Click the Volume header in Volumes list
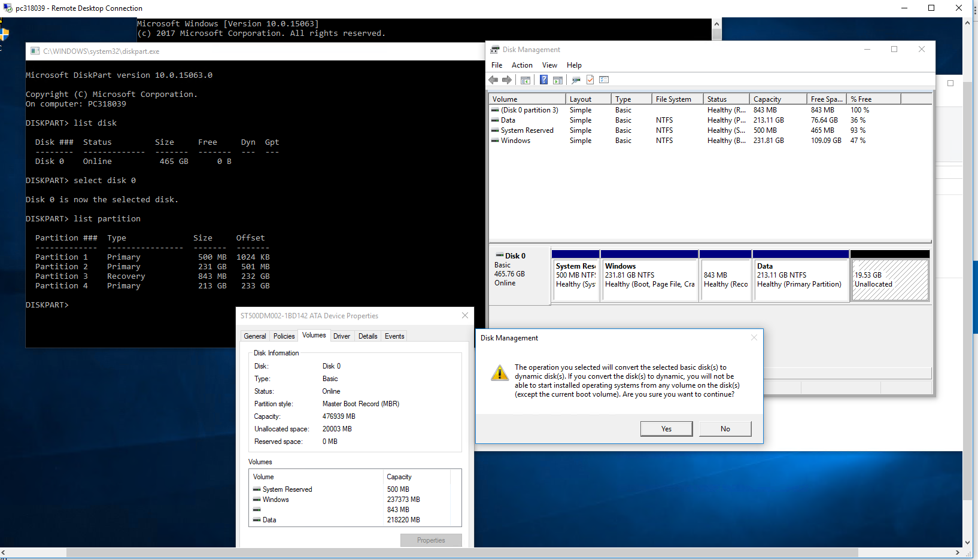The height and width of the screenshot is (560, 978). [x=316, y=477]
